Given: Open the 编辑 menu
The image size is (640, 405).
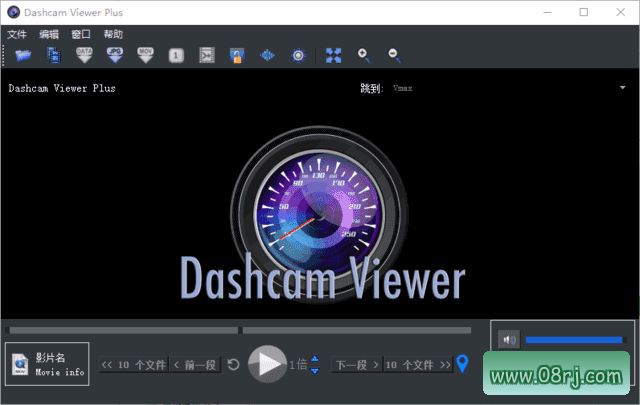Looking at the screenshot, I should (x=49, y=34).
